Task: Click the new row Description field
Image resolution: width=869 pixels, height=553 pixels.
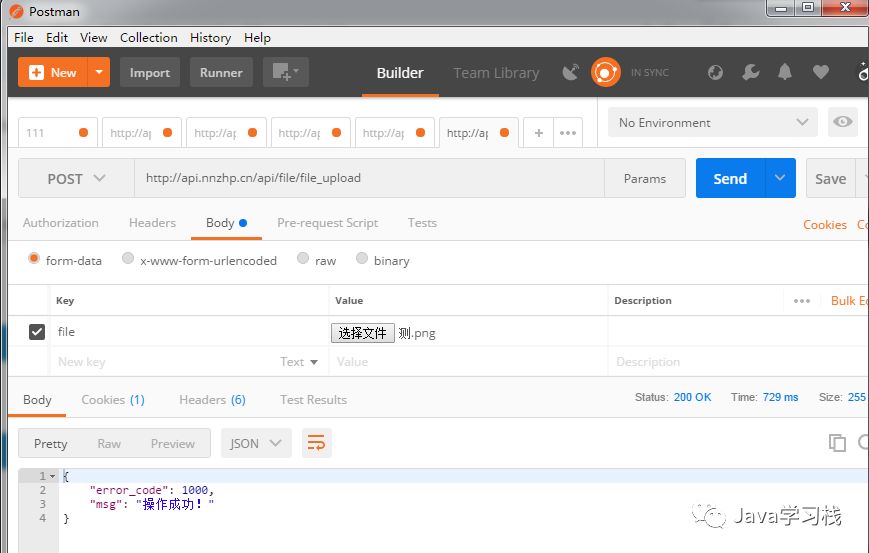Action: [737, 362]
